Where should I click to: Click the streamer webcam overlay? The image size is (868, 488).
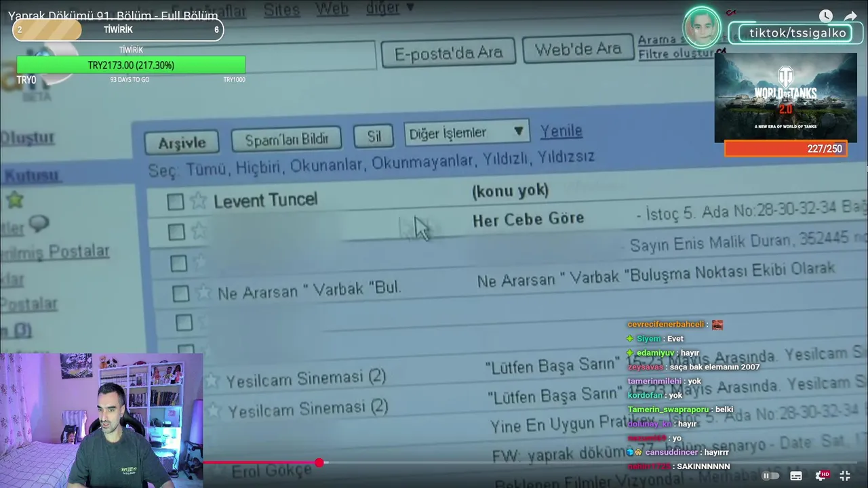tap(101, 420)
